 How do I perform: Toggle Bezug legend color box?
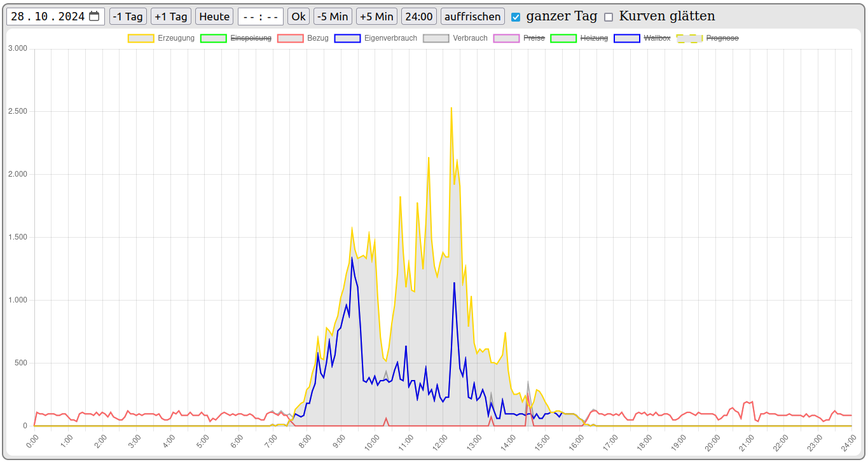291,38
